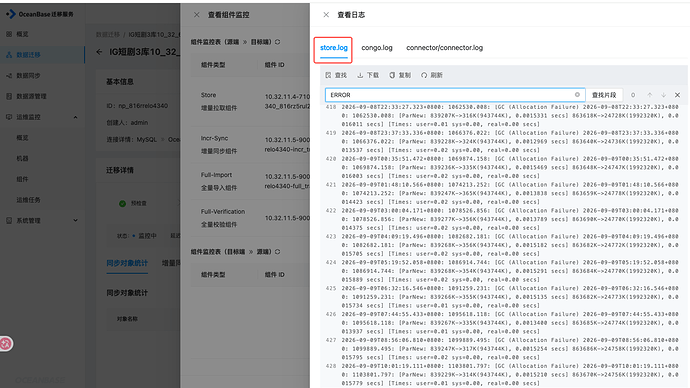Open the congo.log tab

pos(377,48)
